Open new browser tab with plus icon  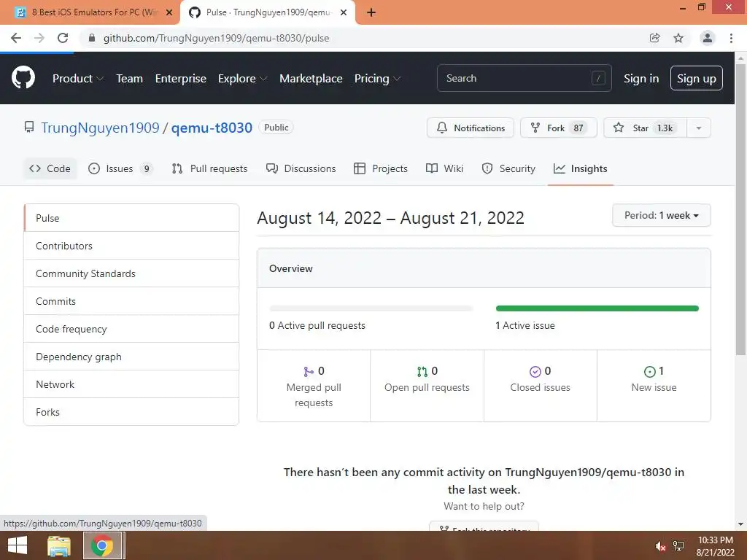(371, 12)
